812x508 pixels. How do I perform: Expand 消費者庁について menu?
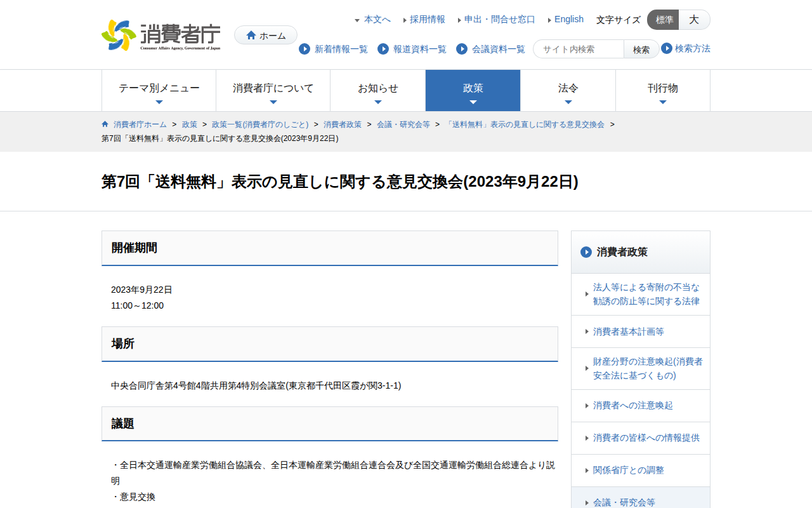tap(273, 91)
